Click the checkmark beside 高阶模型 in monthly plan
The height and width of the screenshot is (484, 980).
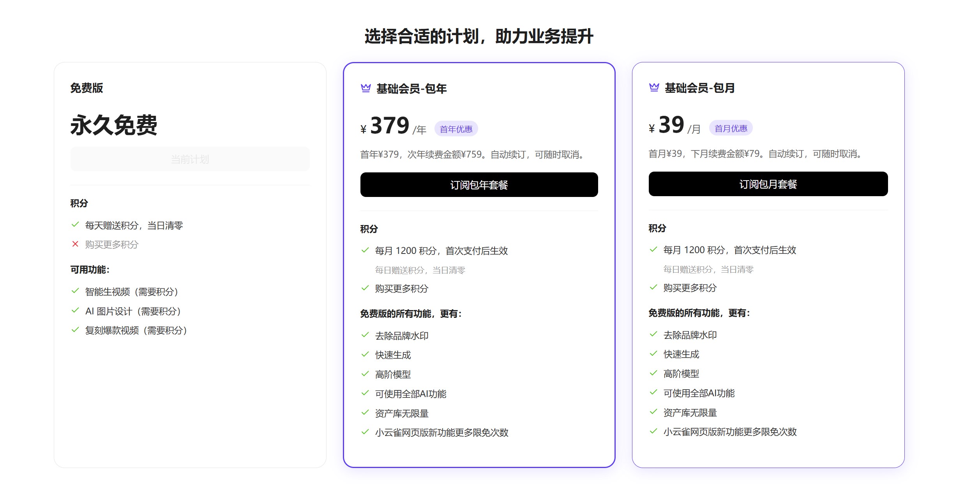[653, 373]
